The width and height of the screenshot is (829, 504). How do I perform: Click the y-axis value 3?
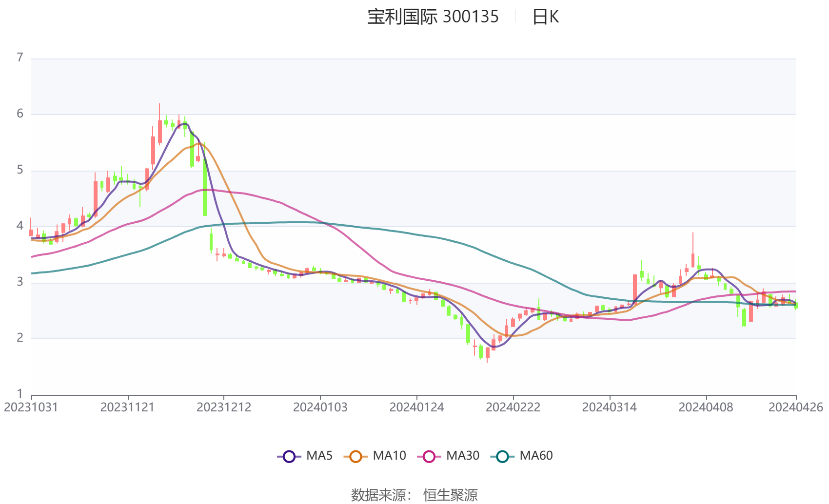(x=20, y=282)
